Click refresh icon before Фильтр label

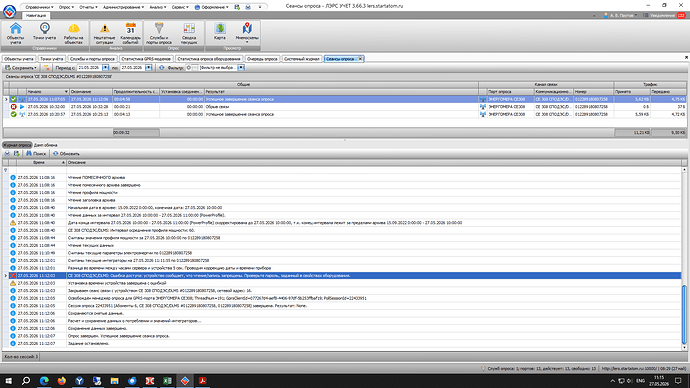pyautogui.click(x=161, y=68)
